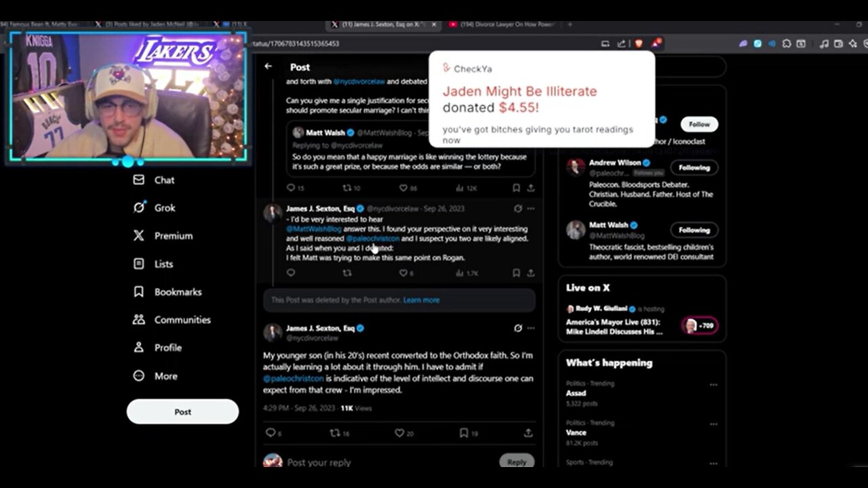Click Learn more on deleted post notice
Image resolution: width=868 pixels, height=488 pixels.
click(421, 300)
